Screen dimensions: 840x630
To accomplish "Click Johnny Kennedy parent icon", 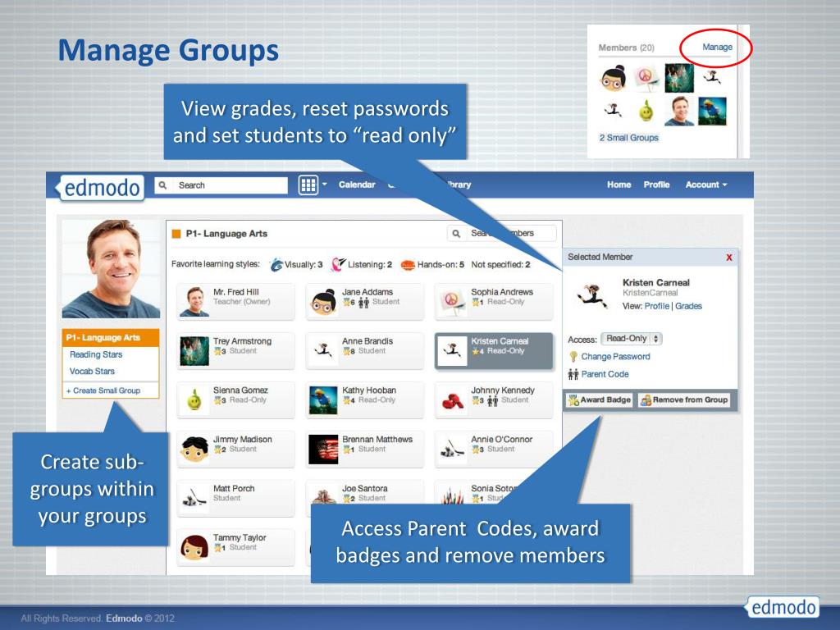I will (x=493, y=400).
